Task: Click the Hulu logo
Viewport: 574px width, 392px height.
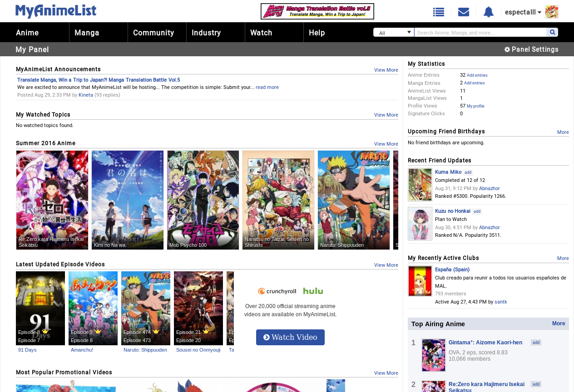Action: pos(313,291)
